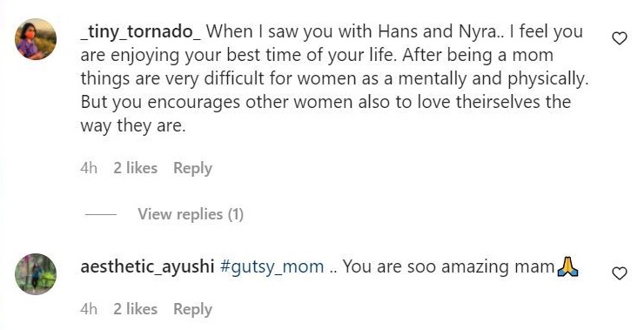Open the _tiny_tornado_ username link
This screenshot has width=644, height=330.
[140, 32]
